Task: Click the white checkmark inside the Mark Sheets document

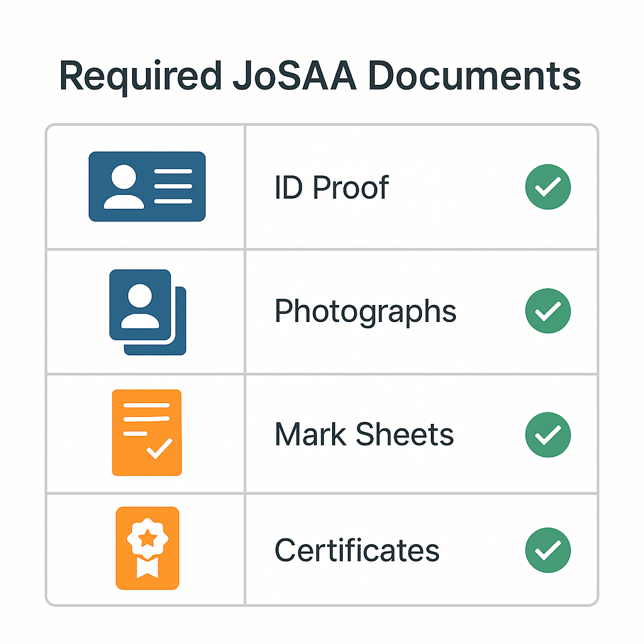Action: [x=159, y=448]
